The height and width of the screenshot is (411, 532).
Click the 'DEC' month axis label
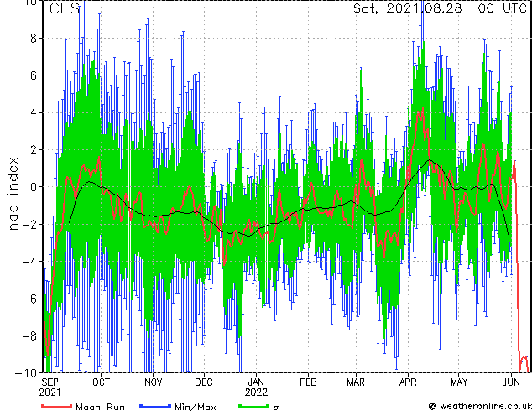pos(204,382)
